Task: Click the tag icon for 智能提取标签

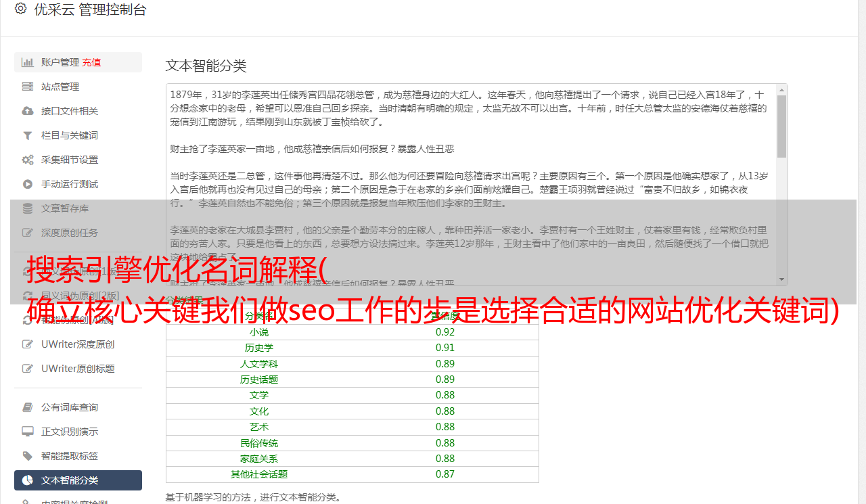Action: click(28, 456)
